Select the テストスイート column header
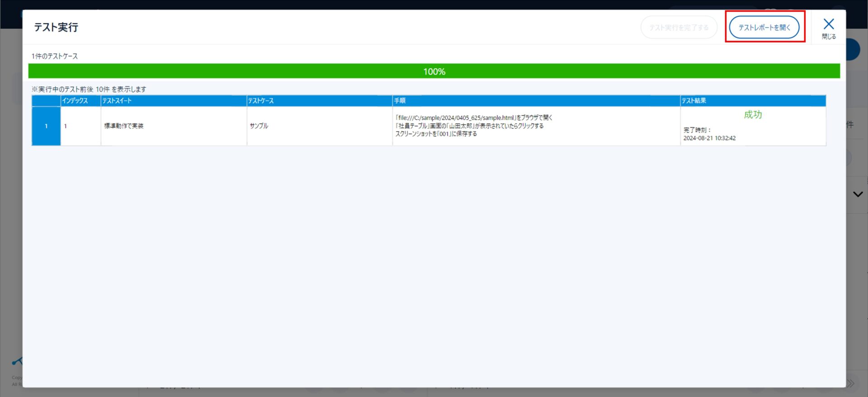 click(x=174, y=101)
